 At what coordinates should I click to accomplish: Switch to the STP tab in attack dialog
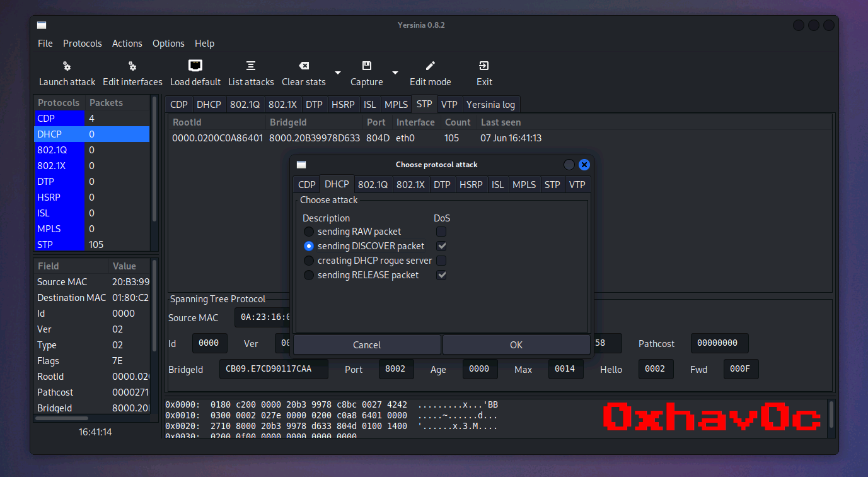click(552, 184)
